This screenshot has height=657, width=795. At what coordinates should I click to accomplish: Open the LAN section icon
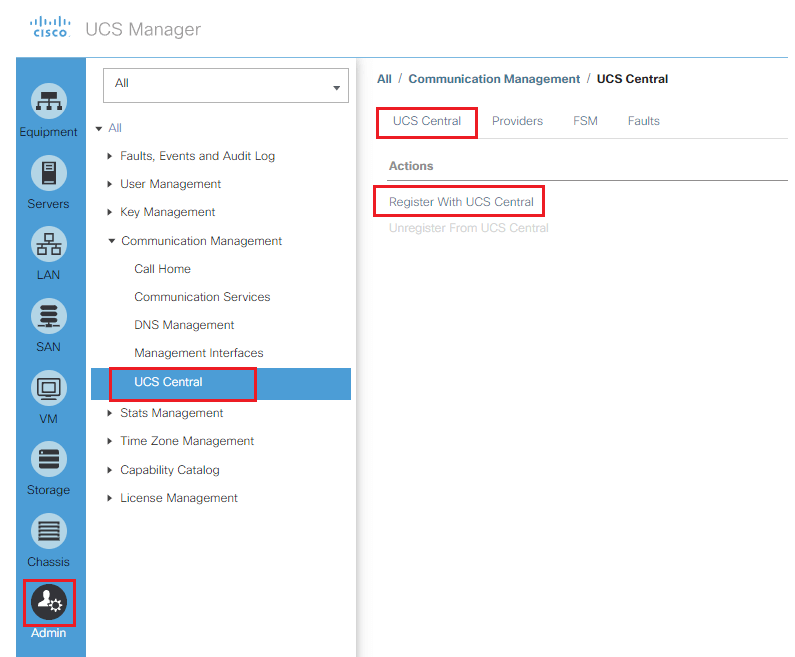click(x=49, y=244)
